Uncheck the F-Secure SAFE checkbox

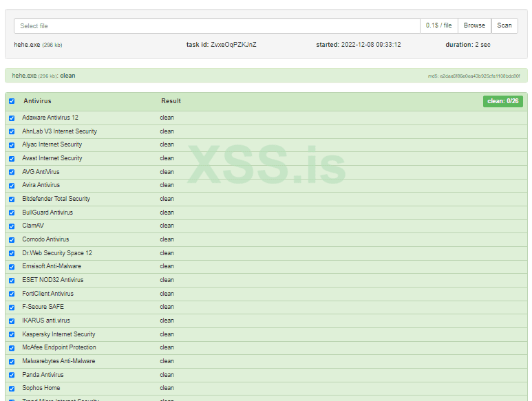(x=12, y=307)
